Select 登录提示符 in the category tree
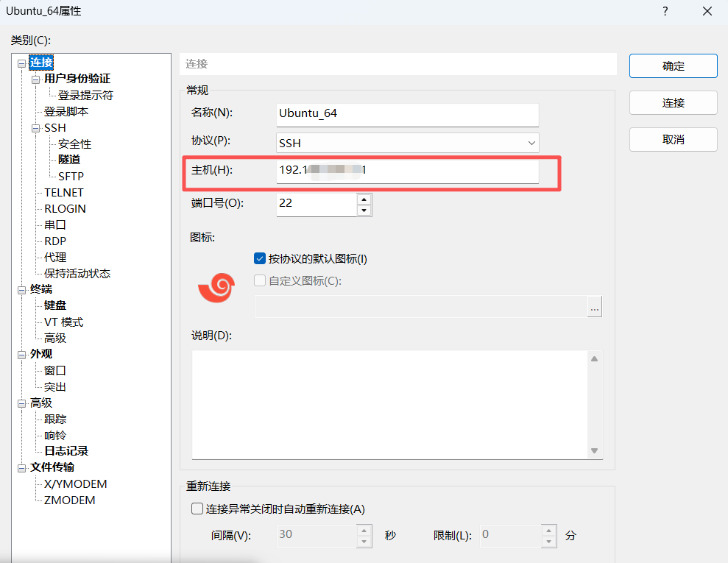 pyautogui.click(x=85, y=95)
